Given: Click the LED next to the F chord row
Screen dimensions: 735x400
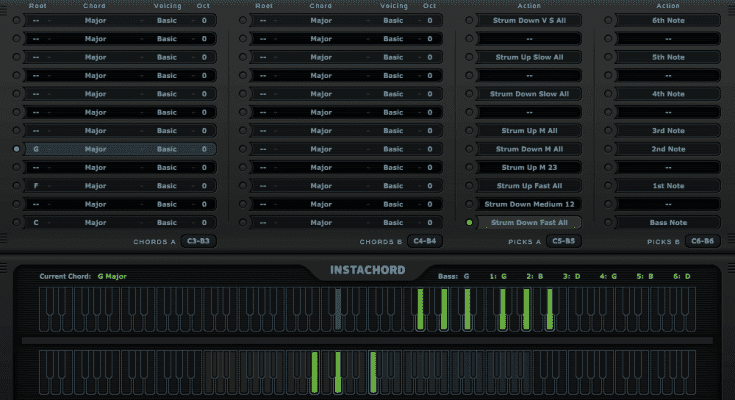Looking at the screenshot, I should coord(16,186).
